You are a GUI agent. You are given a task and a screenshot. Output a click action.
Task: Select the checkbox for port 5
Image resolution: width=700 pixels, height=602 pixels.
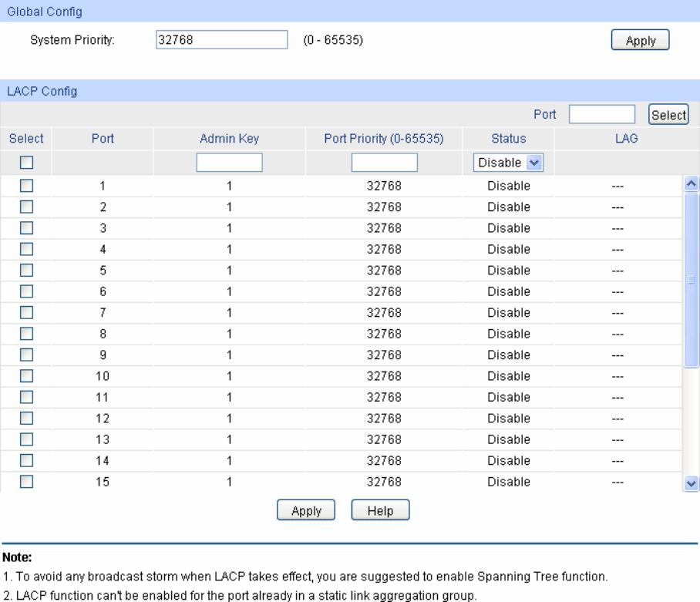pyautogui.click(x=27, y=271)
